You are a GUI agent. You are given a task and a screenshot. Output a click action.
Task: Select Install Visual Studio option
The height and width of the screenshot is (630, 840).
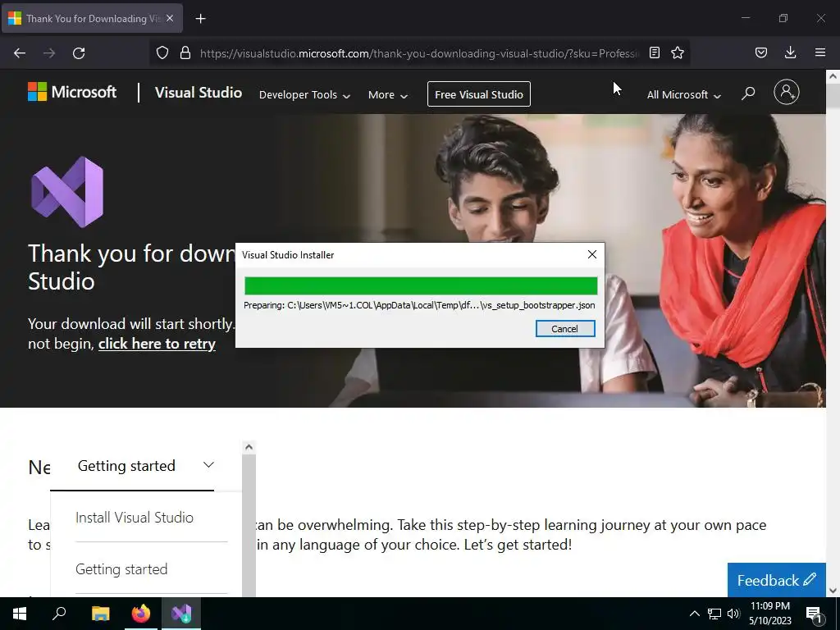(135, 518)
